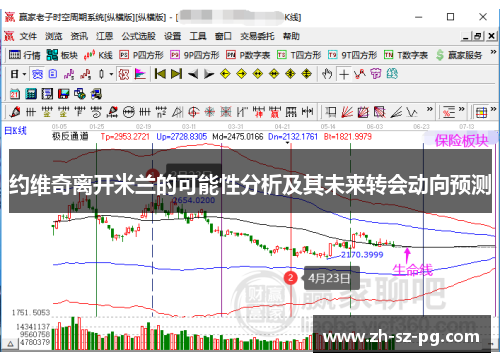Open the 设置 menu
Image resolution: width=500 pixels, height=362 pixels.
coord(173,36)
